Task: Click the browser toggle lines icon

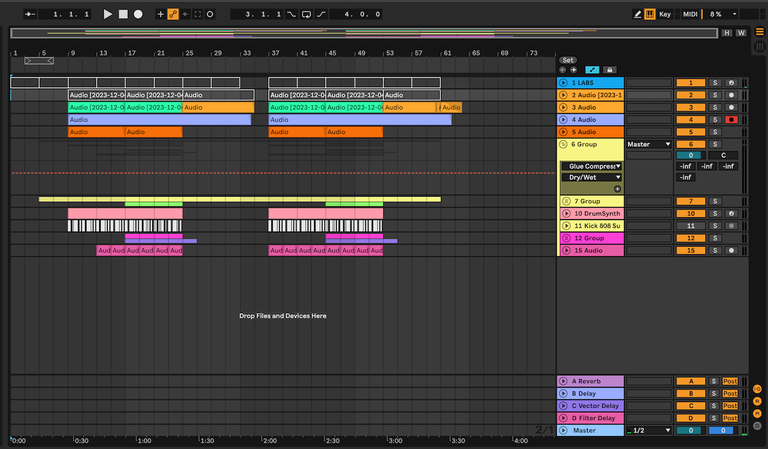Action: (x=760, y=32)
